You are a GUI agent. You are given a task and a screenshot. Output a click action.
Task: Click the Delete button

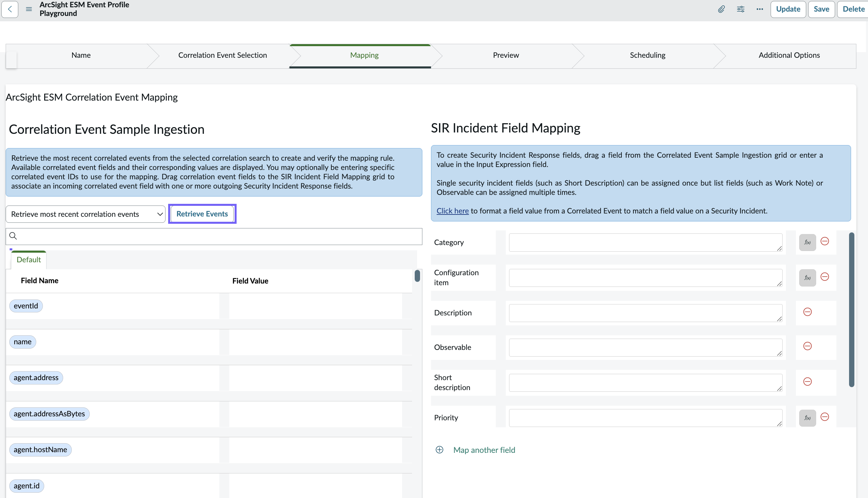coord(853,9)
